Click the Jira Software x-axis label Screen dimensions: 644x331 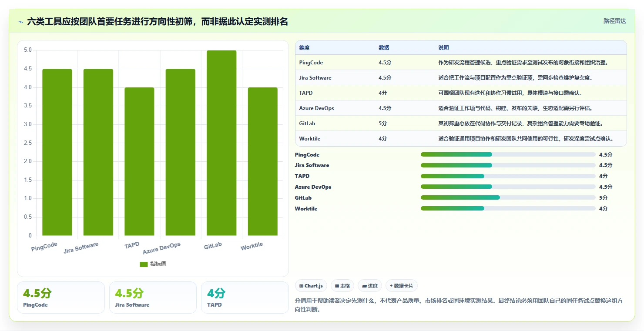(x=81, y=247)
